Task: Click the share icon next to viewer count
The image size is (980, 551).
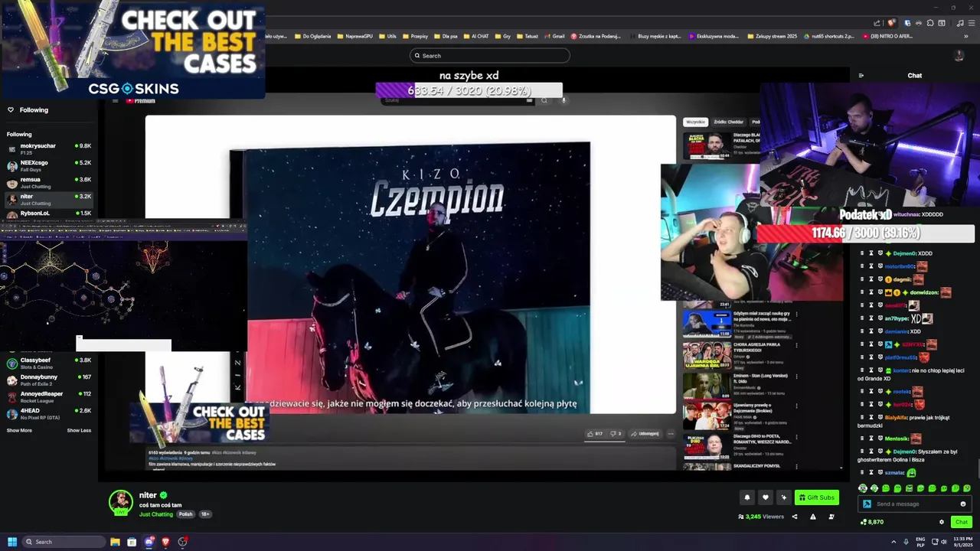Action: point(794,517)
